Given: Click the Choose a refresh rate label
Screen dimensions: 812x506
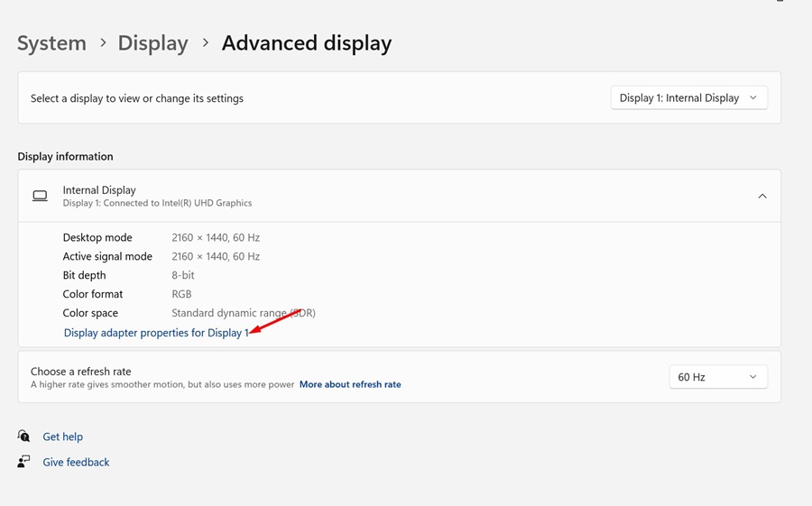Looking at the screenshot, I should click(x=80, y=371).
